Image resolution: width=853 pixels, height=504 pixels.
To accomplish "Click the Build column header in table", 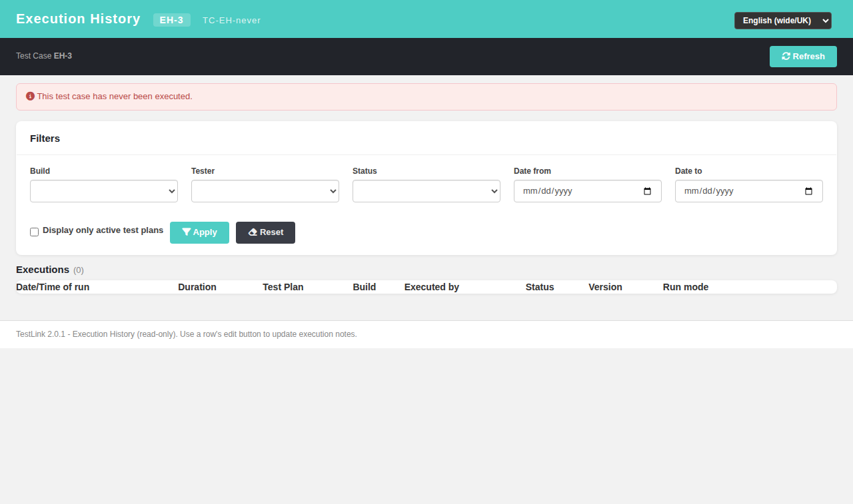I will click(x=365, y=287).
